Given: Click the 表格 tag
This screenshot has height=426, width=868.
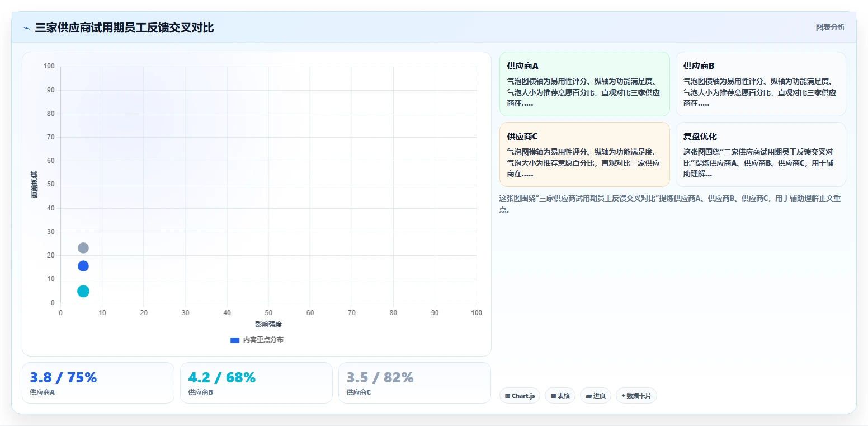Looking at the screenshot, I should 560,396.
